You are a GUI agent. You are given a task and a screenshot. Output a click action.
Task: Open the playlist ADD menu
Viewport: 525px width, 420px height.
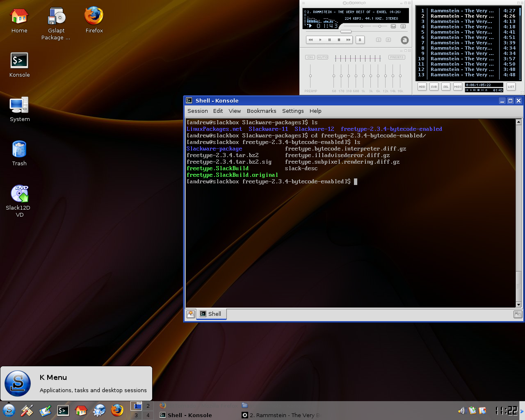[422, 87]
